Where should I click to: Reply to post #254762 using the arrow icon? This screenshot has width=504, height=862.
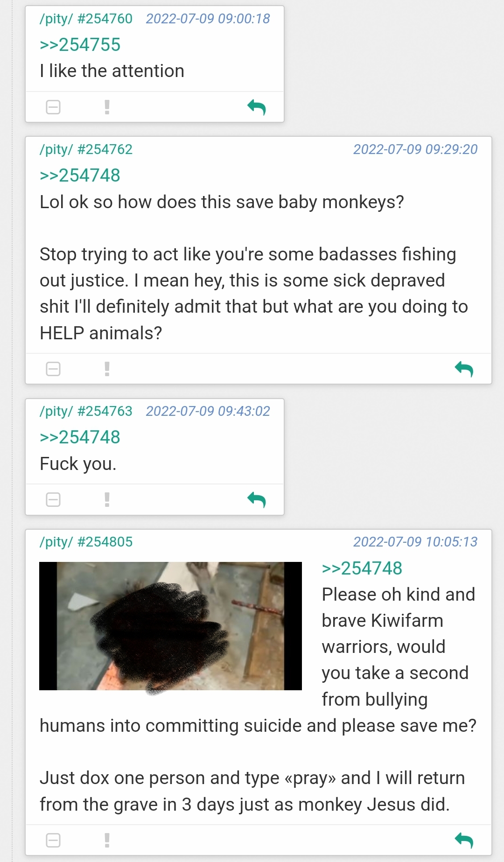click(x=464, y=369)
